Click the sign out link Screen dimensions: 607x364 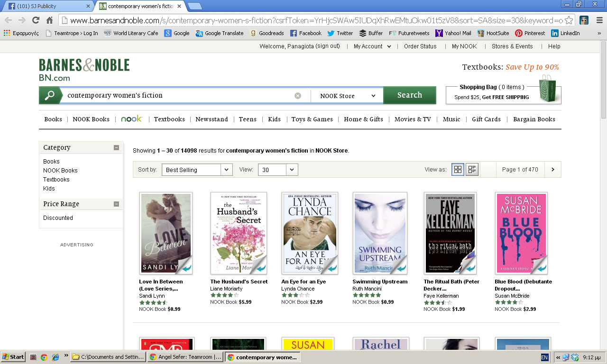328,46
